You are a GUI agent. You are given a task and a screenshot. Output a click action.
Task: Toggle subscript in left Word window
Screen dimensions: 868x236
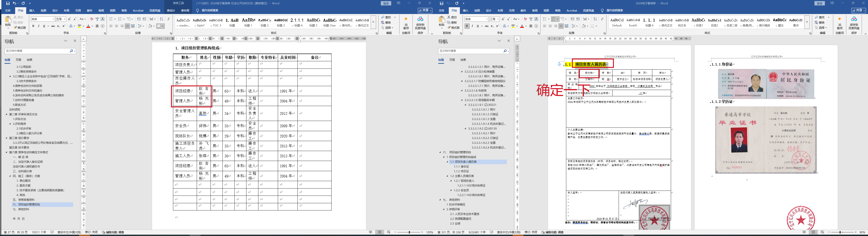[x=59, y=26]
